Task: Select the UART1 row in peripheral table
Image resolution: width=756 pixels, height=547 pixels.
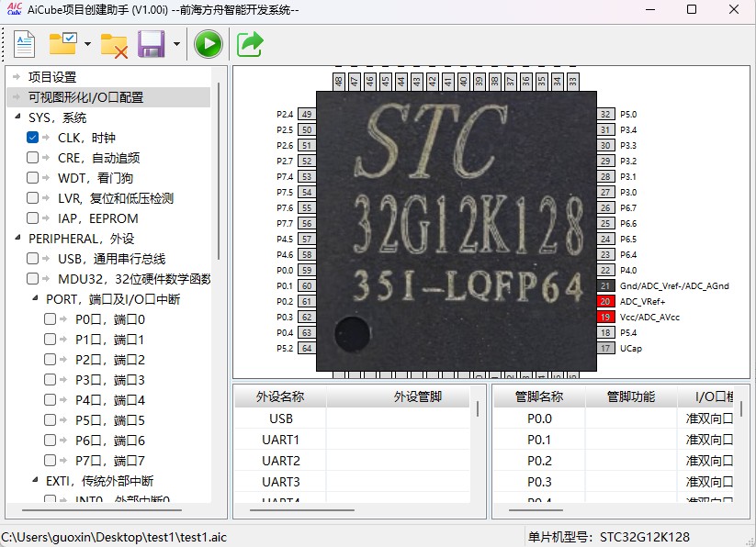Action: [352, 440]
